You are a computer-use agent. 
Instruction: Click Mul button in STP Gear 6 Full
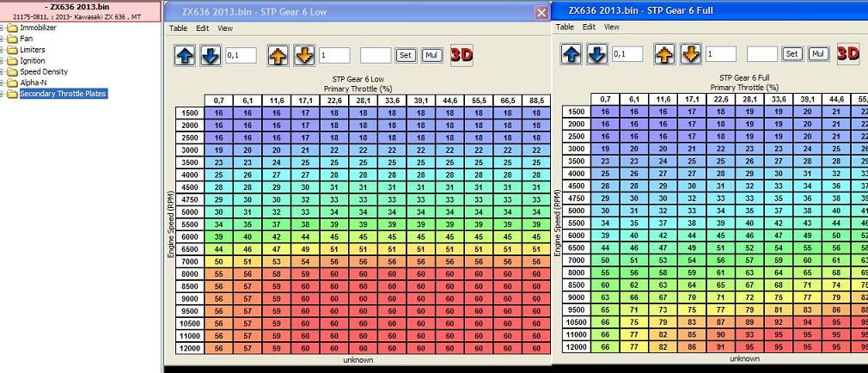point(819,54)
